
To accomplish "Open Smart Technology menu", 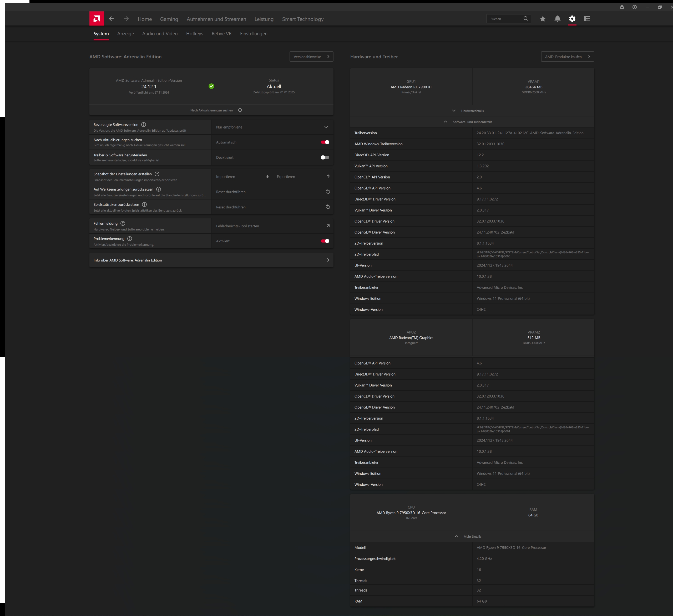I will click(303, 19).
